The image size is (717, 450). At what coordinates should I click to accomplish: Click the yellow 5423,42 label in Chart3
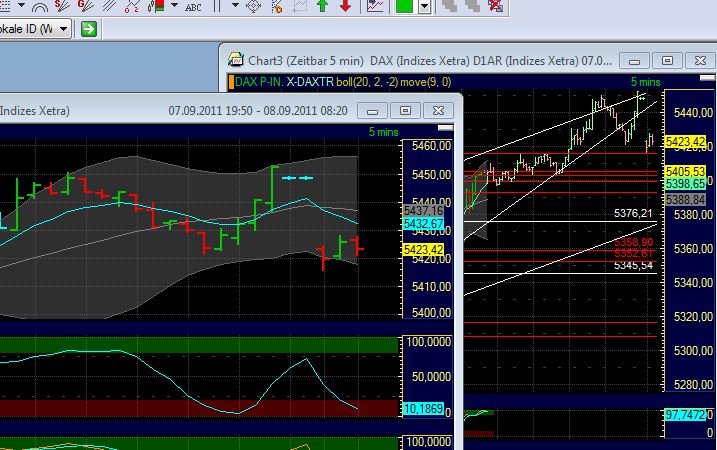[685, 142]
